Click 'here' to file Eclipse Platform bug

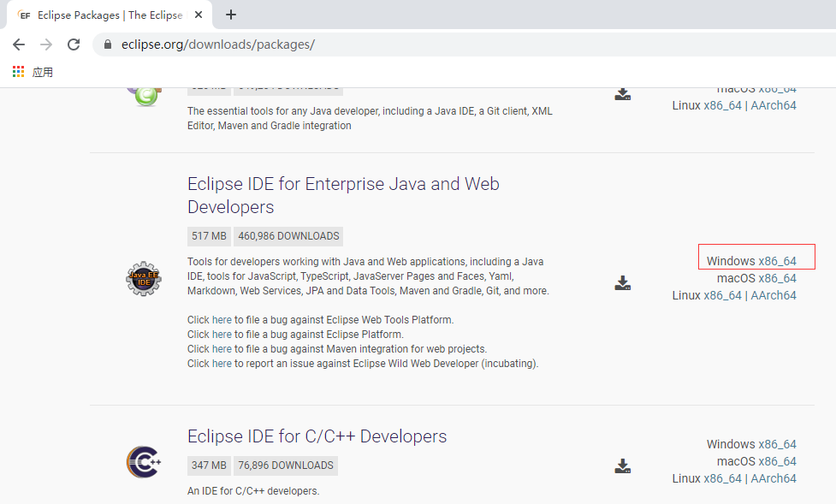pyautogui.click(x=222, y=335)
